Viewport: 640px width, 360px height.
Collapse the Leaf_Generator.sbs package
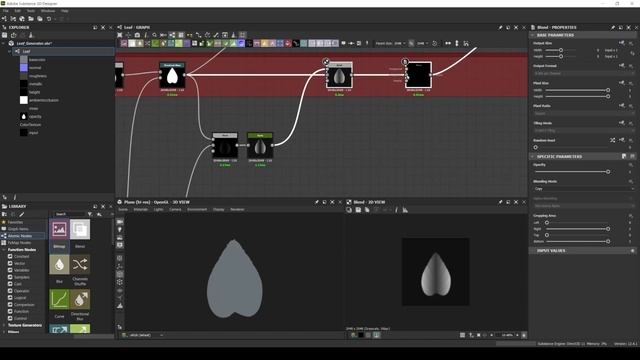coord(4,43)
